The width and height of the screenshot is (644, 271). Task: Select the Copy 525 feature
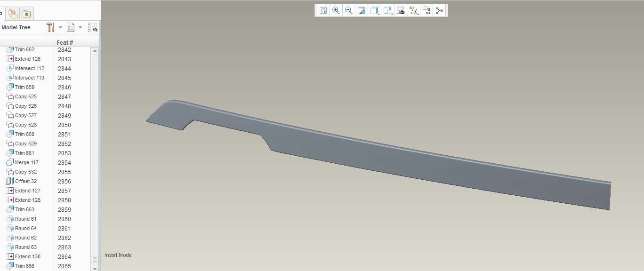22,96
